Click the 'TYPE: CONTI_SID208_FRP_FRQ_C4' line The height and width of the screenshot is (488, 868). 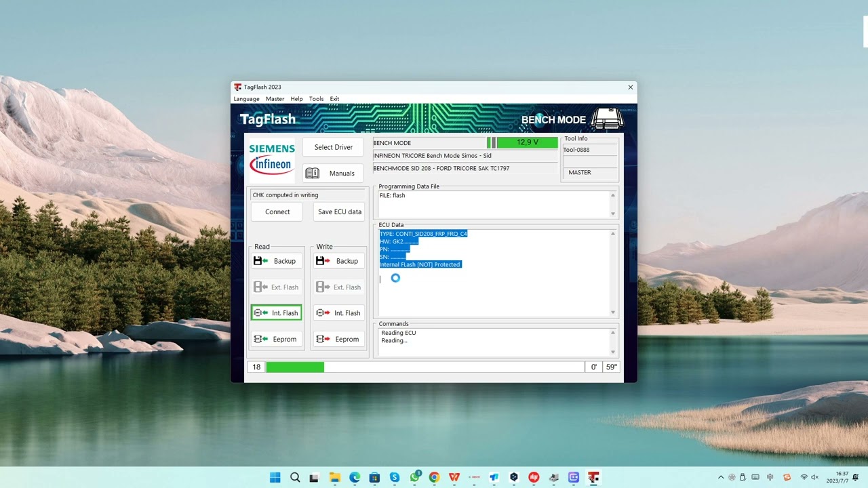[423, 234]
